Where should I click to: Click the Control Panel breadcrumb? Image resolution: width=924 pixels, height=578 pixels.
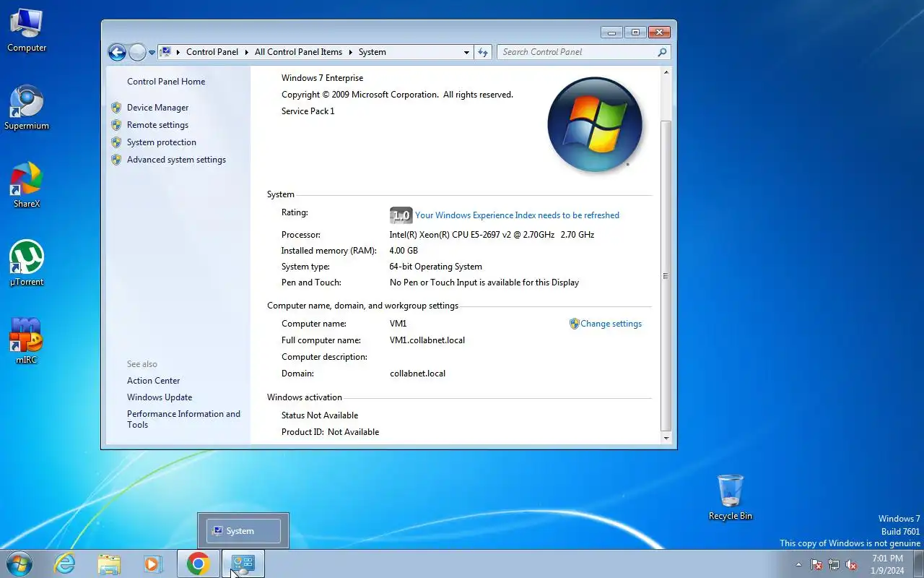click(x=212, y=52)
